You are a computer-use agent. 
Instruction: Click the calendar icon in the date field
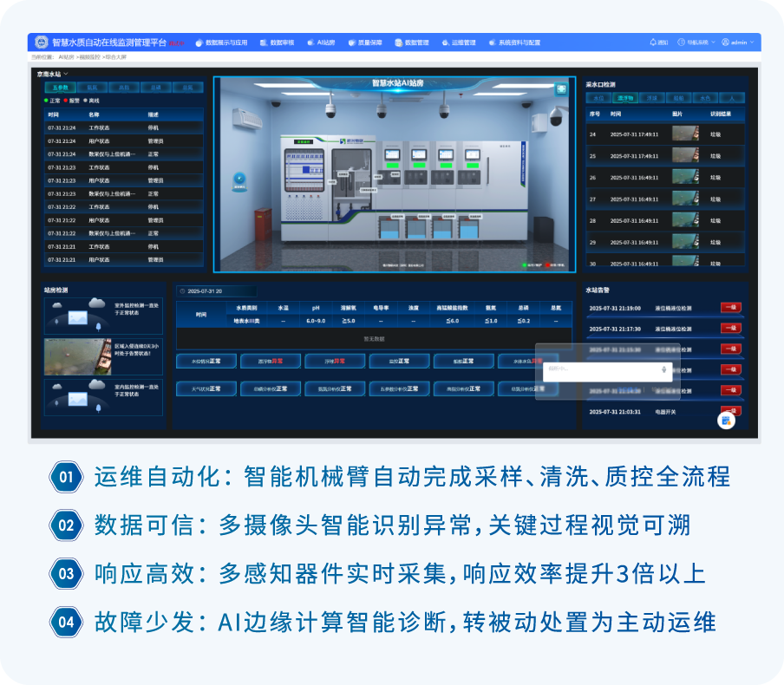(x=182, y=291)
